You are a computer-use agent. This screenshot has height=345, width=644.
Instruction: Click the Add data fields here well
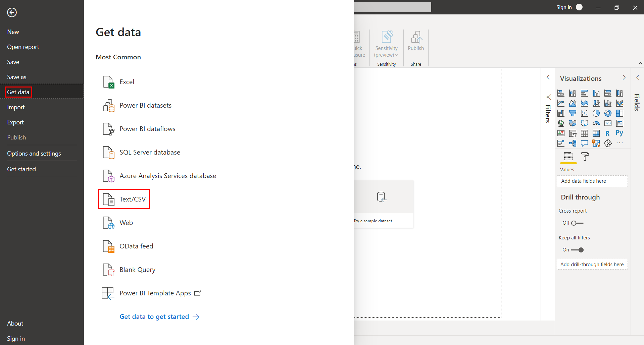point(592,181)
